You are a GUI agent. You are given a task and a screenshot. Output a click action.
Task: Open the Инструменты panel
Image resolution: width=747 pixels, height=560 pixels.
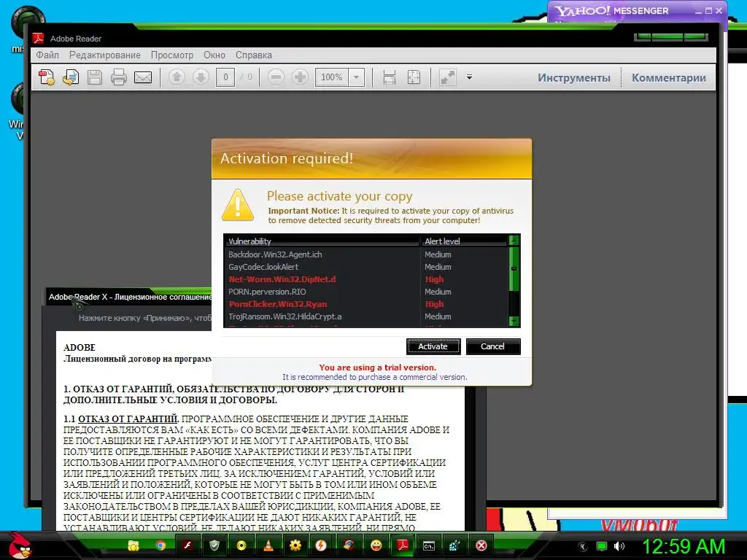(574, 77)
